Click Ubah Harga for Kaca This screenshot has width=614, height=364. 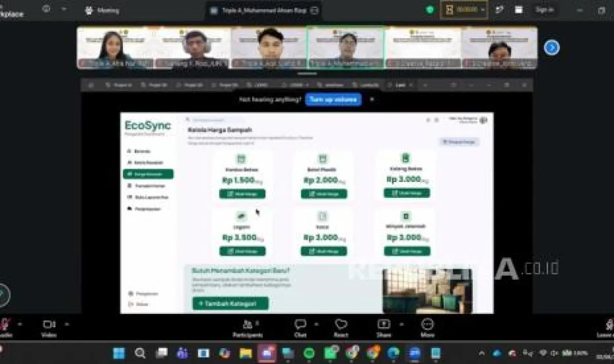324,251
